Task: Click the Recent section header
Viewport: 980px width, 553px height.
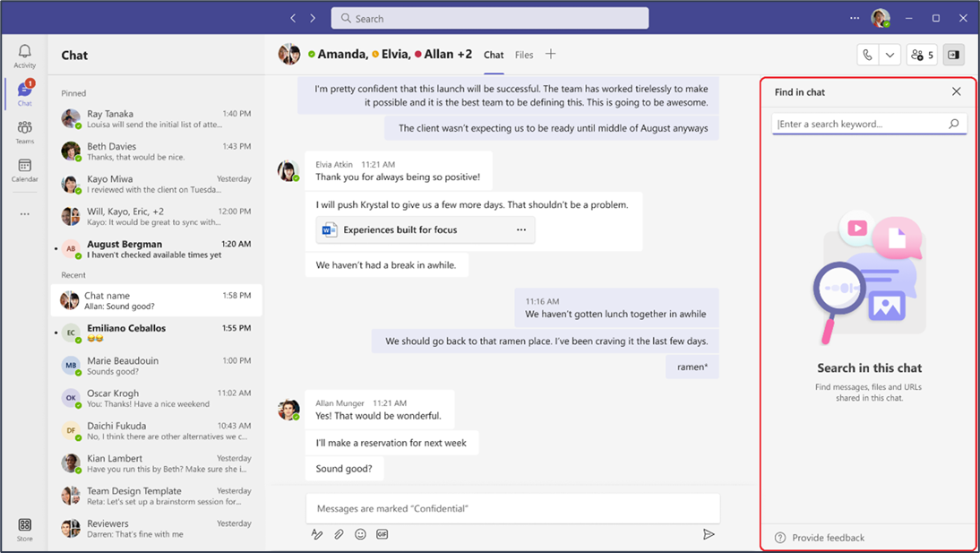Action: pyautogui.click(x=73, y=275)
